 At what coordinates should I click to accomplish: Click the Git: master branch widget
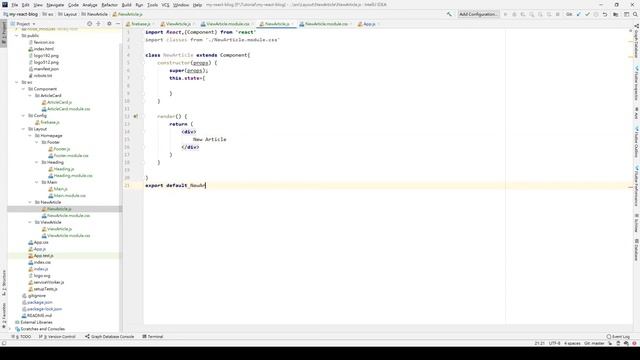594,343
